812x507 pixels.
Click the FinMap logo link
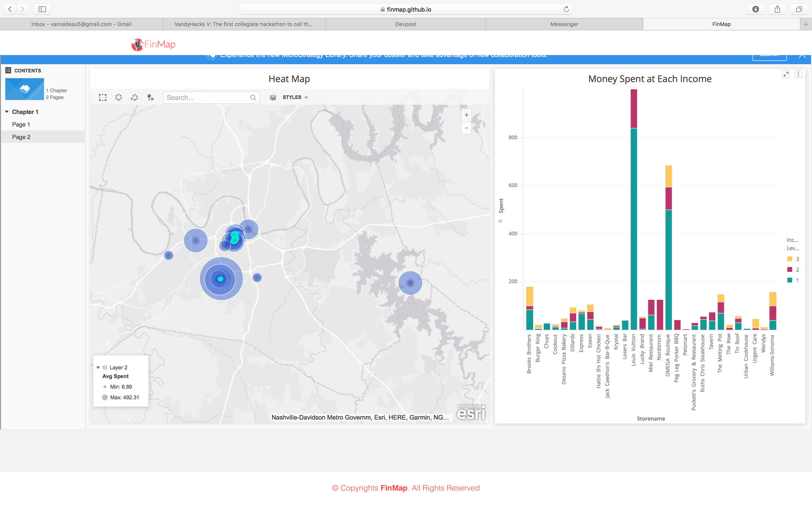coord(153,44)
